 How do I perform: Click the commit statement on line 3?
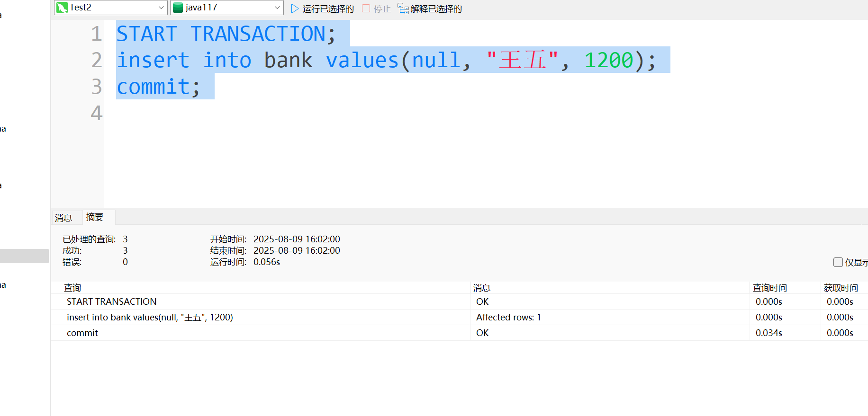(158, 87)
